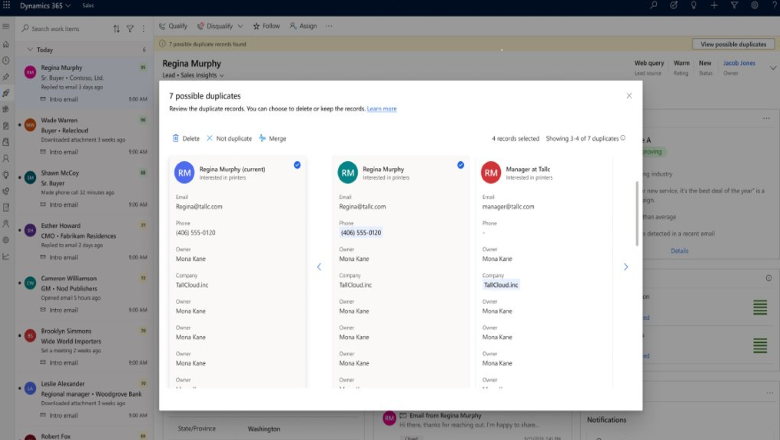
Task: Show next duplicates with right arrow
Action: pyautogui.click(x=626, y=267)
